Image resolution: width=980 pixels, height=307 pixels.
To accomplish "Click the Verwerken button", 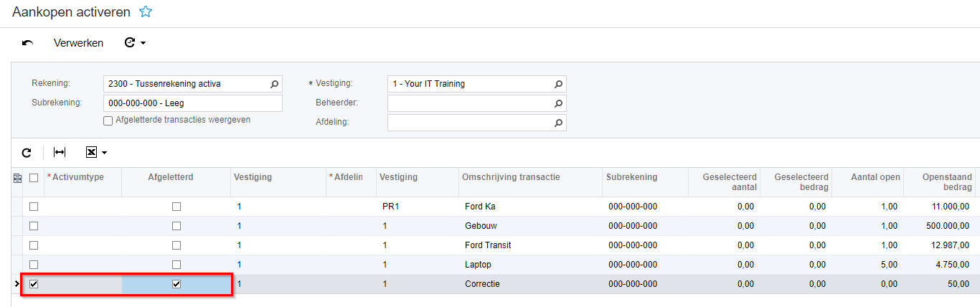I will (x=78, y=43).
